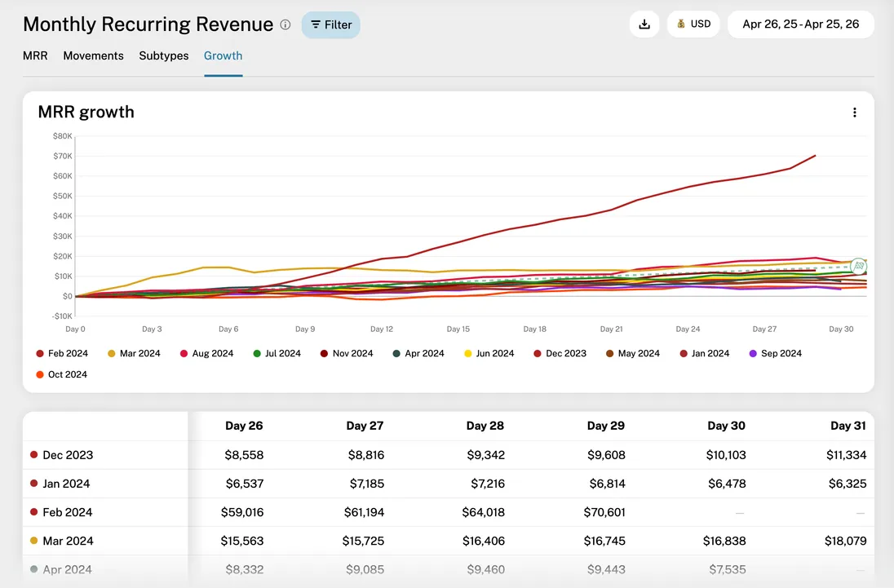Click the Day 31 column header
The image size is (894, 588).
(848, 426)
